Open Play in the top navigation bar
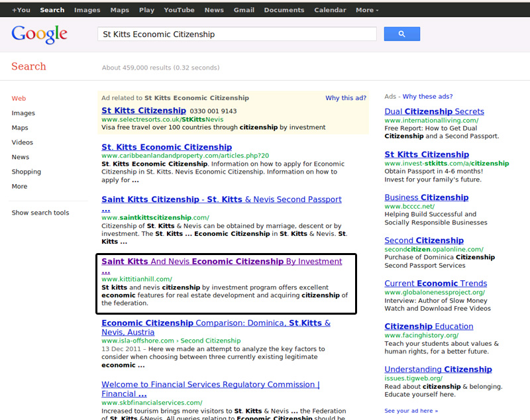530x420 pixels. click(146, 10)
